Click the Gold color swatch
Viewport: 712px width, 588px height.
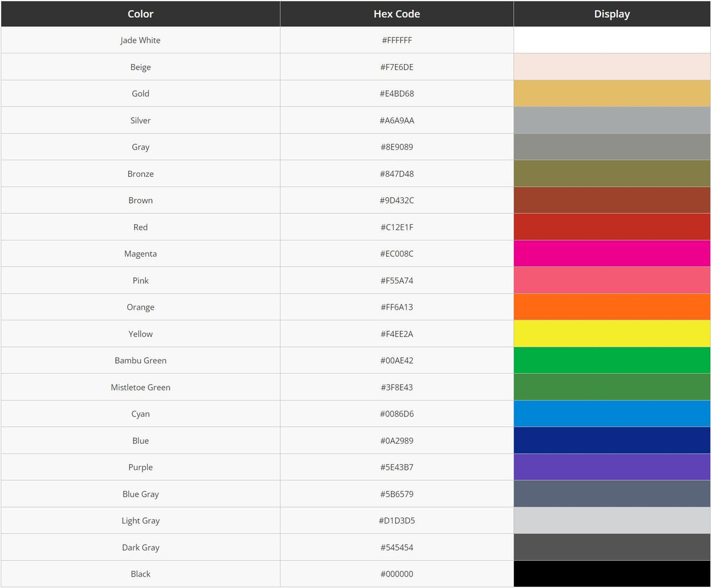click(x=612, y=94)
